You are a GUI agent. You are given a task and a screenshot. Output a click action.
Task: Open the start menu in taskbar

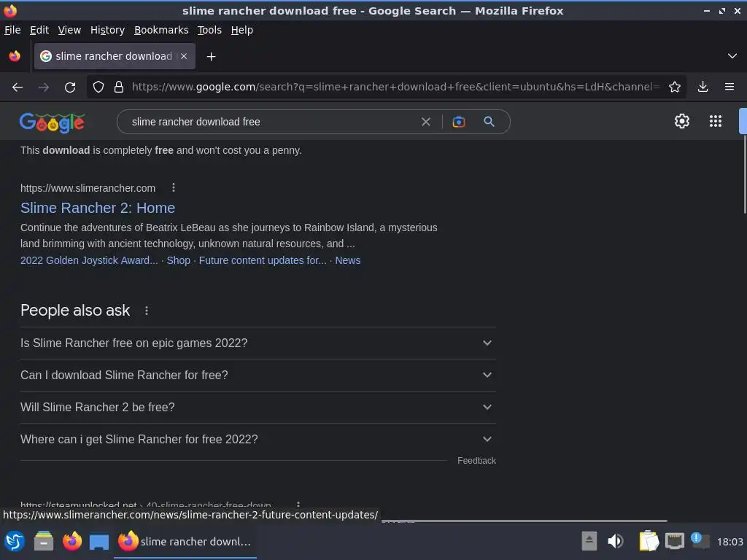pos(15,542)
